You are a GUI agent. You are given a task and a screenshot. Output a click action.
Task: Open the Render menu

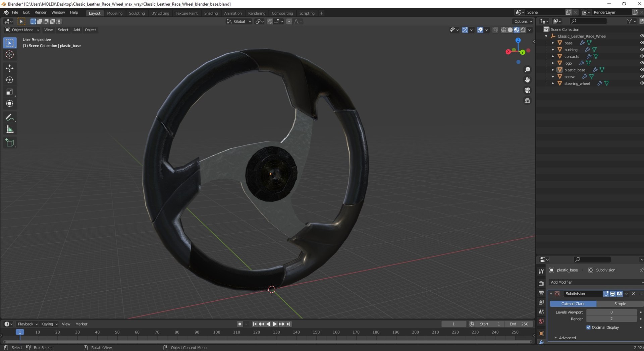click(41, 12)
